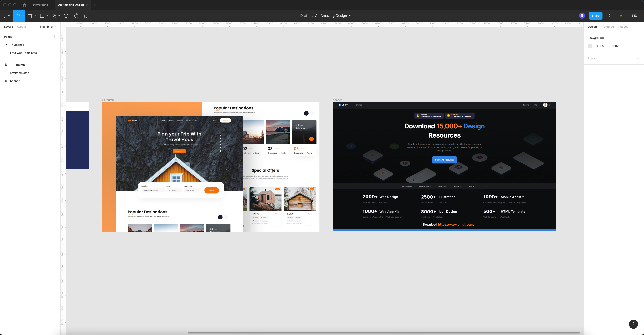Open the 54% zoom dropdown
The height and width of the screenshot is (335, 644).
(x=636, y=15)
